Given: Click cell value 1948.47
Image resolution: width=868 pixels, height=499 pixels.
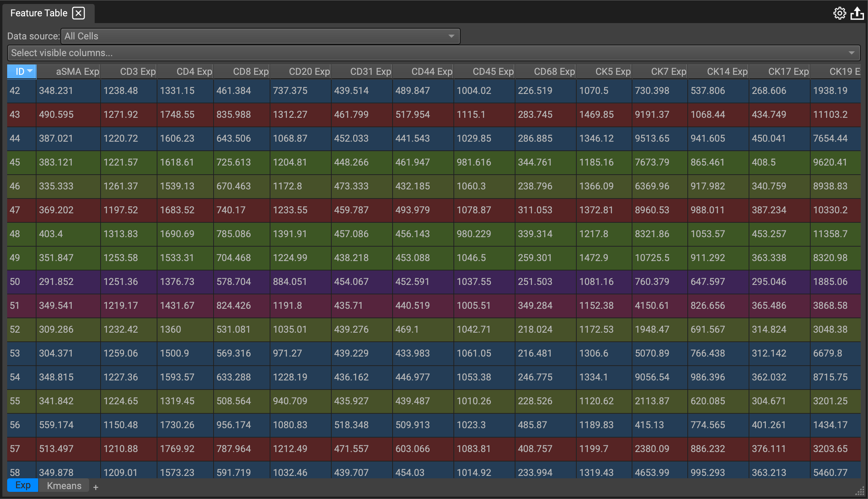Looking at the screenshot, I should coord(652,329).
